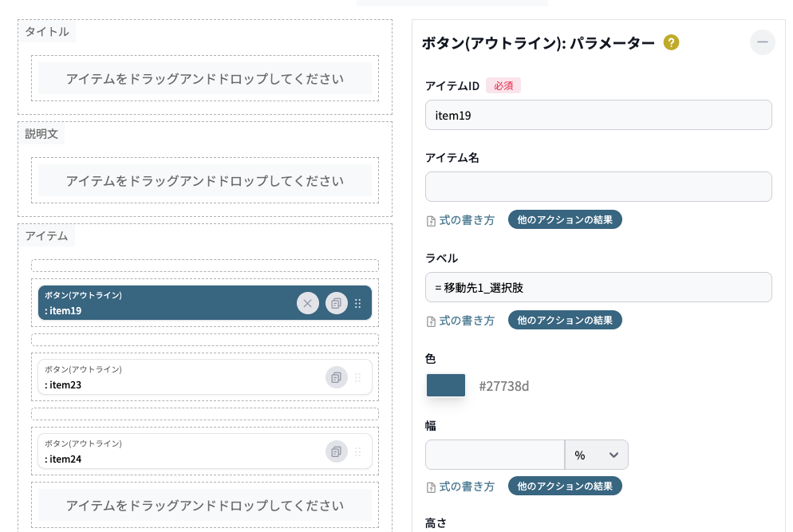Duplicate item23 with its copy icon
Image resolution: width=793 pixels, height=532 pixels.
tap(337, 377)
